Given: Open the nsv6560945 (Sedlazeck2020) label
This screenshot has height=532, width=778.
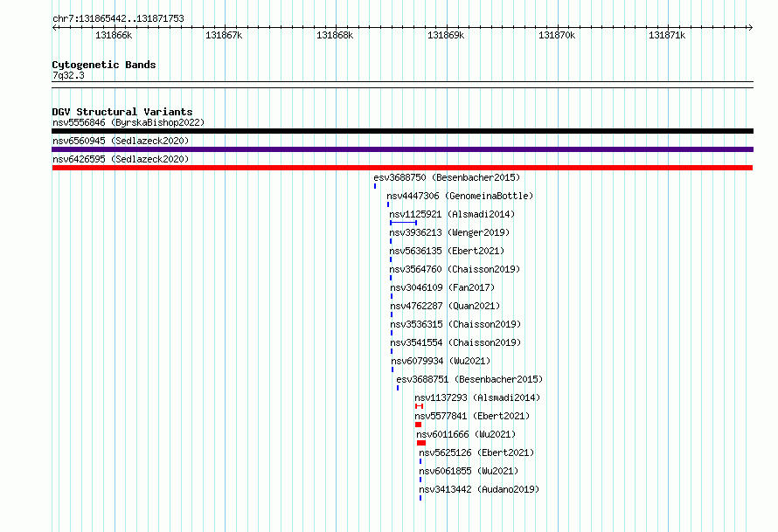Looking at the screenshot, I should [x=121, y=141].
